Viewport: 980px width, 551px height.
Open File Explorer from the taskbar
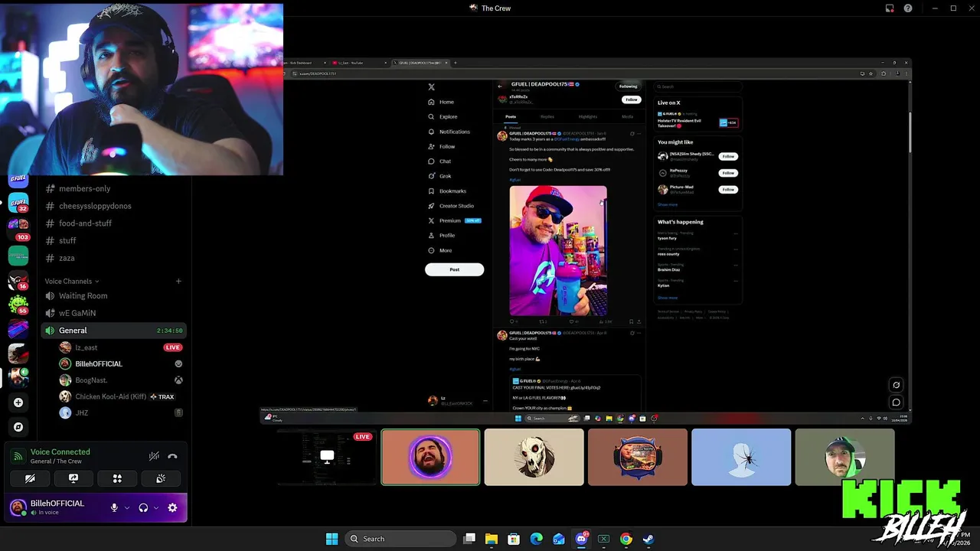pos(492,539)
